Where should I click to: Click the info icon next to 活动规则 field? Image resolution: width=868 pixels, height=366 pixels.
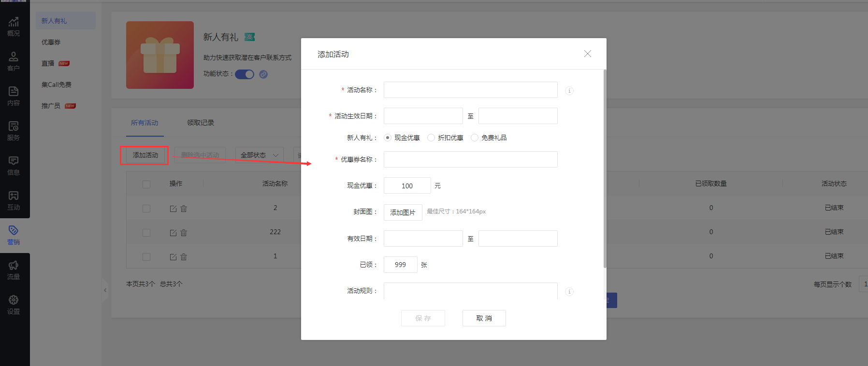[x=569, y=292]
